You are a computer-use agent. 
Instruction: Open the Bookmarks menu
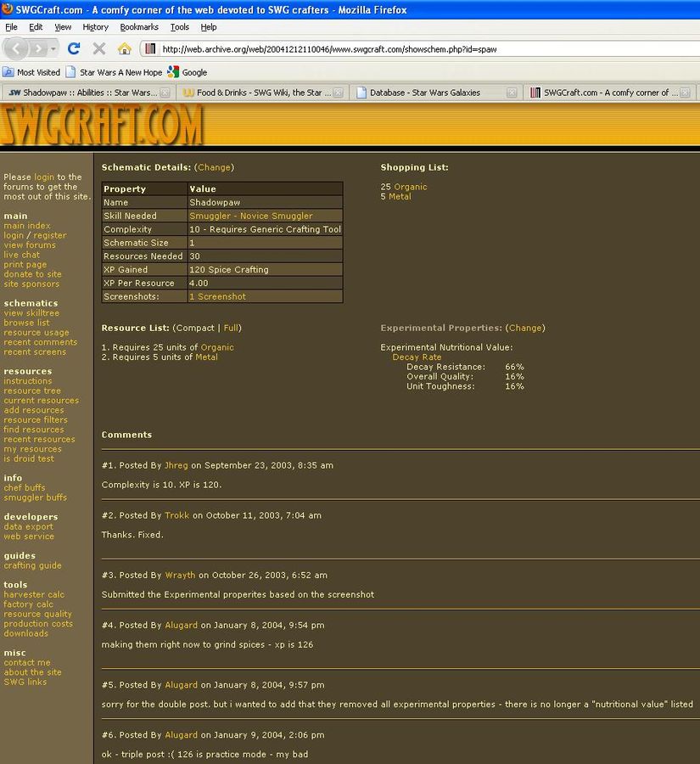coord(138,27)
